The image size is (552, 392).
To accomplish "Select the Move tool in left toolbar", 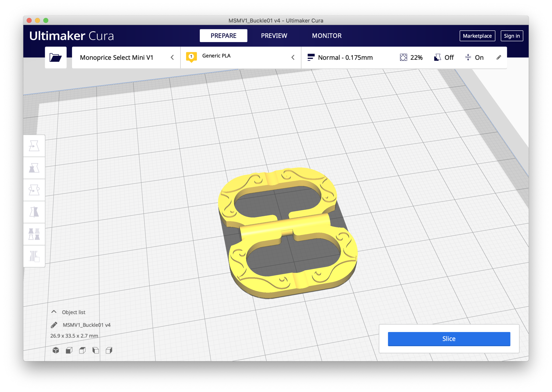I will pyautogui.click(x=34, y=146).
